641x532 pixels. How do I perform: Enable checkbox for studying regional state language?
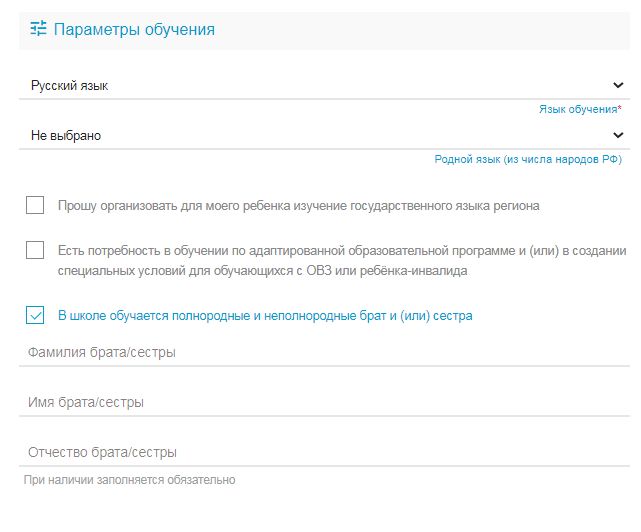[x=35, y=205]
